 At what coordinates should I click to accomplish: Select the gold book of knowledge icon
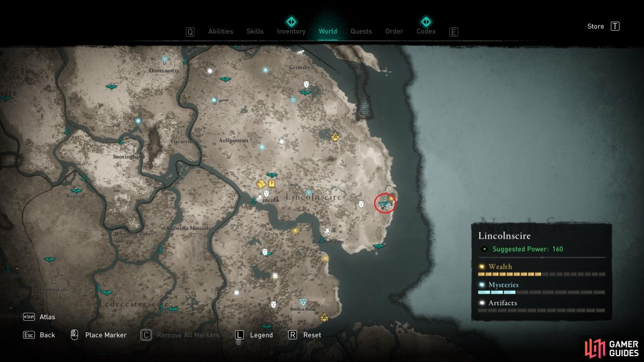coord(272,184)
